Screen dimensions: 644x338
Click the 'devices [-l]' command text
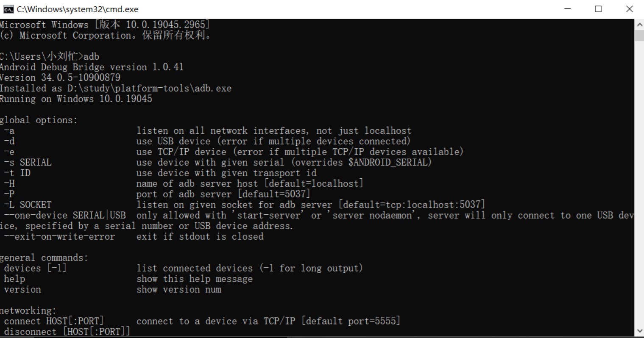[x=35, y=268]
